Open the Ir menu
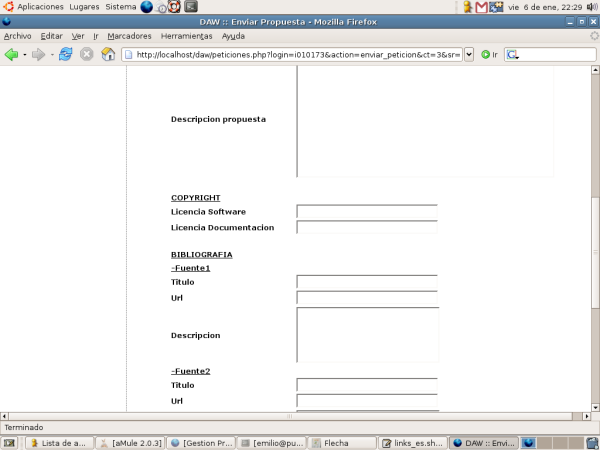The image size is (600, 450). 96,36
